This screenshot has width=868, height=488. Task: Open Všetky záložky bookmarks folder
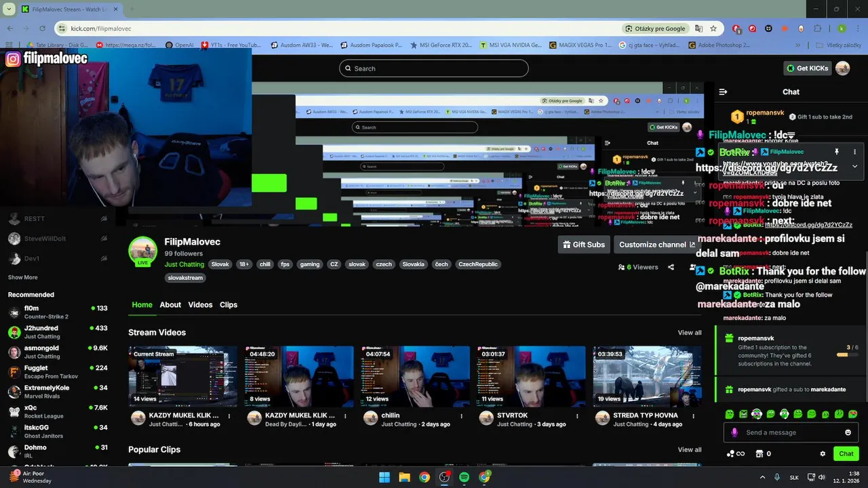click(838, 45)
